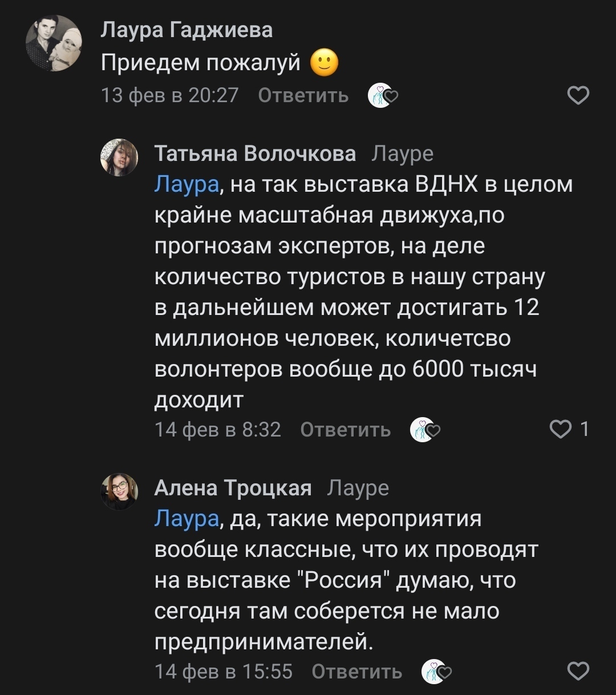The height and width of the screenshot is (695, 616).
Task: Open Алена Троцкая's avatar
Action: tap(119, 491)
